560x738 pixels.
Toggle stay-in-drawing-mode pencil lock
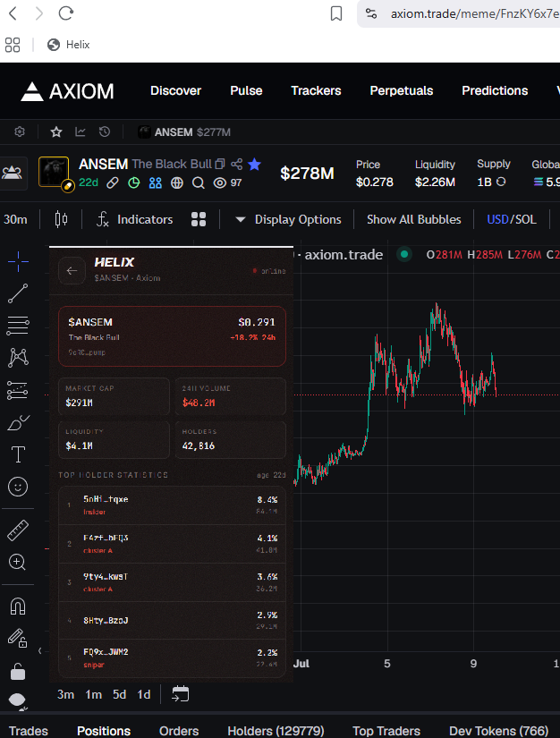18,638
